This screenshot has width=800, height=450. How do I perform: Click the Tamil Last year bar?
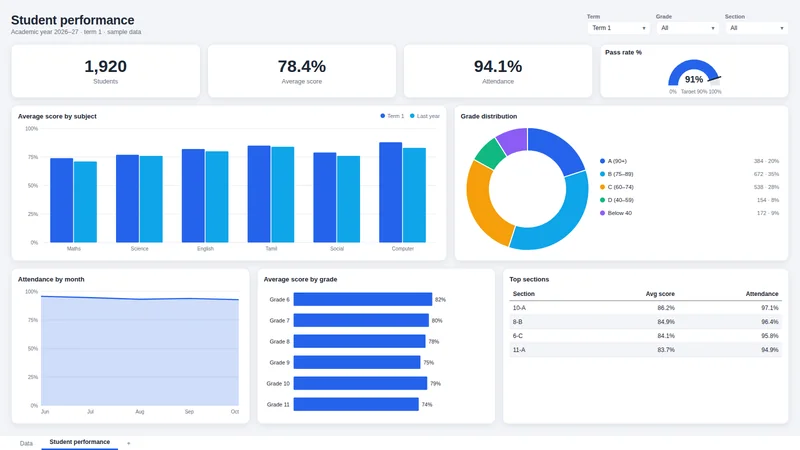[x=283, y=195]
